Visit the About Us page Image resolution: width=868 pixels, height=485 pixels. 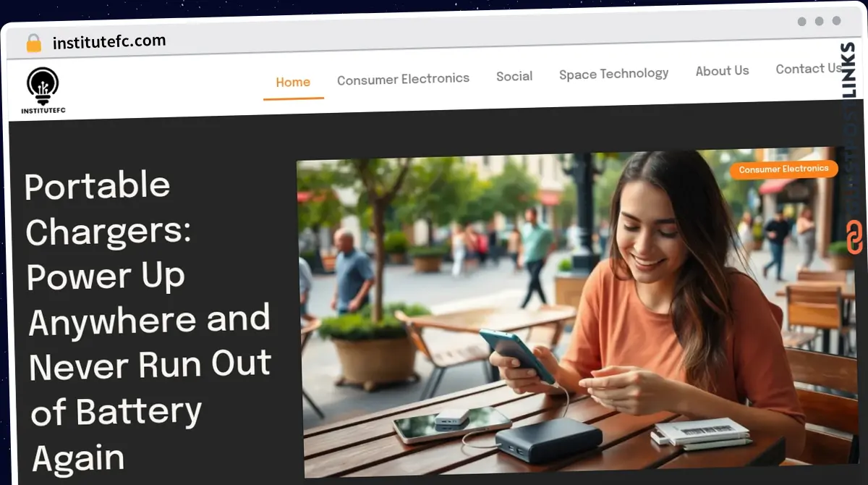(722, 71)
